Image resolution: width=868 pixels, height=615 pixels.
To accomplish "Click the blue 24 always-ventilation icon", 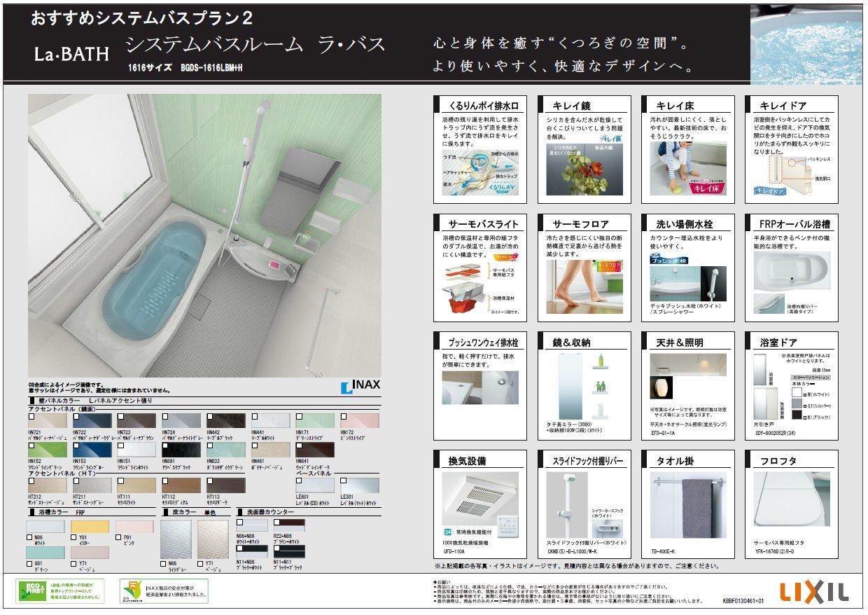I will click(448, 533).
